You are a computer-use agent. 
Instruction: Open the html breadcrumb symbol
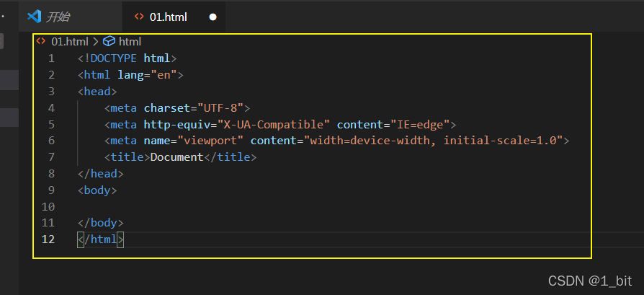[x=130, y=42]
